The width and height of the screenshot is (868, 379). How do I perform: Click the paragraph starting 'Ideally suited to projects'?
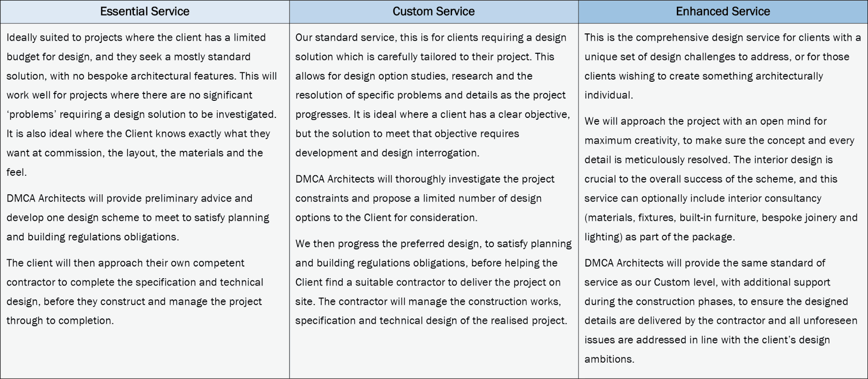(142, 105)
